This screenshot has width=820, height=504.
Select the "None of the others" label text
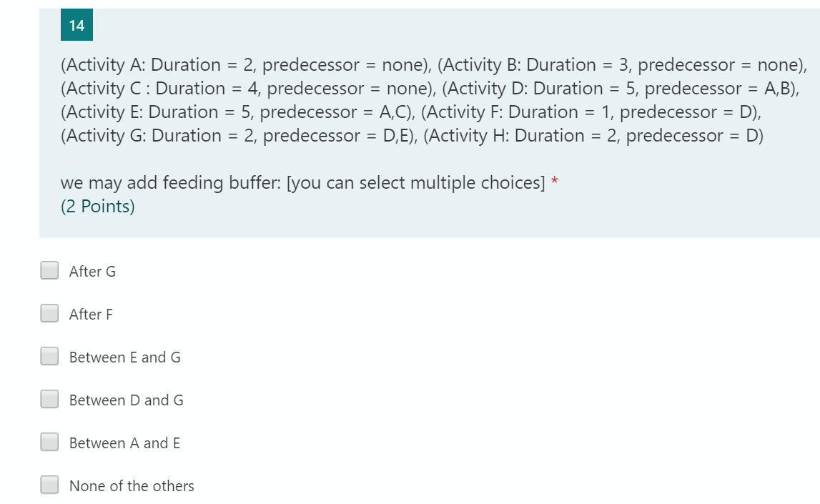pos(132,486)
